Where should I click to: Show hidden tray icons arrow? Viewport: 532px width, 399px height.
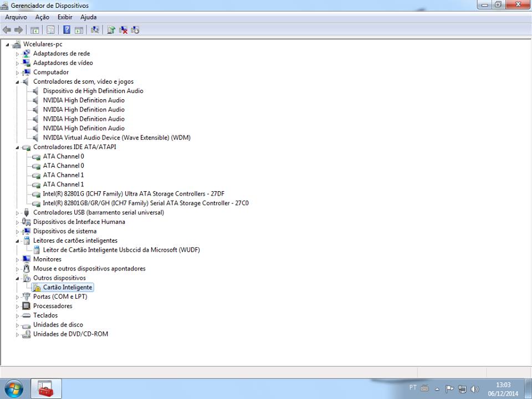click(x=437, y=389)
